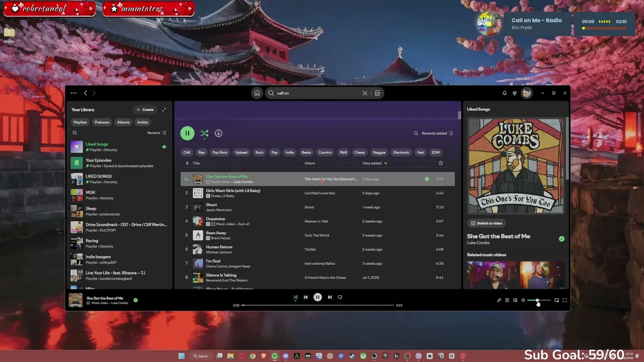Toggle shuffle in the bottom player bar
The image size is (644, 362).
coord(295,297)
